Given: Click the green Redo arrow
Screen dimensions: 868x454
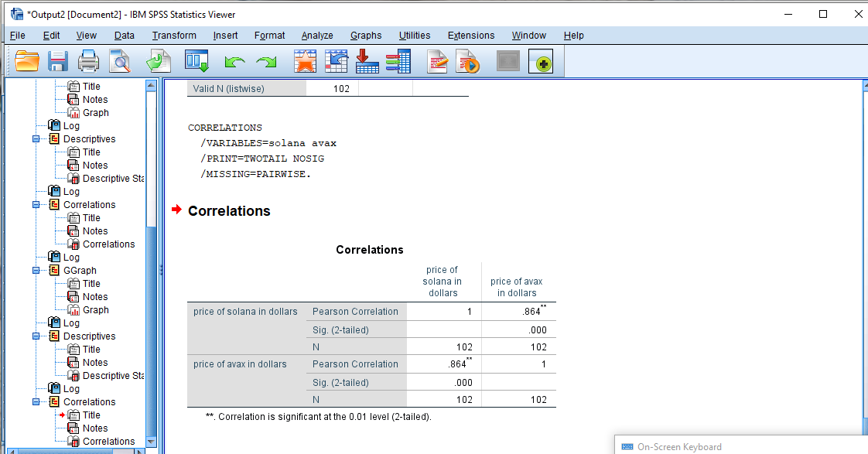Looking at the screenshot, I should [x=266, y=62].
